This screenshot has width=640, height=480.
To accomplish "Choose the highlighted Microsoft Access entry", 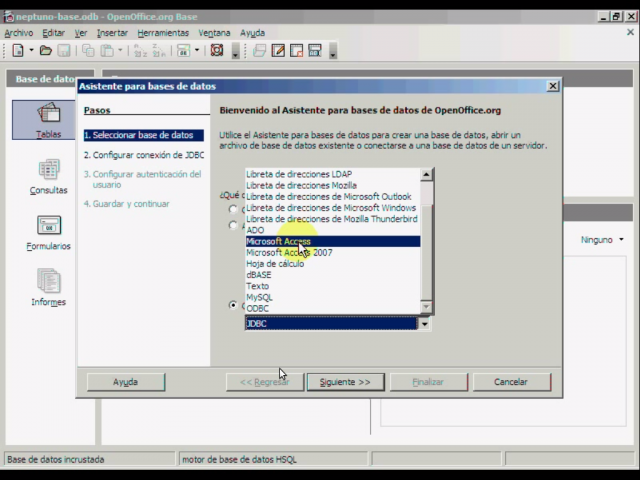I will tap(333, 242).
